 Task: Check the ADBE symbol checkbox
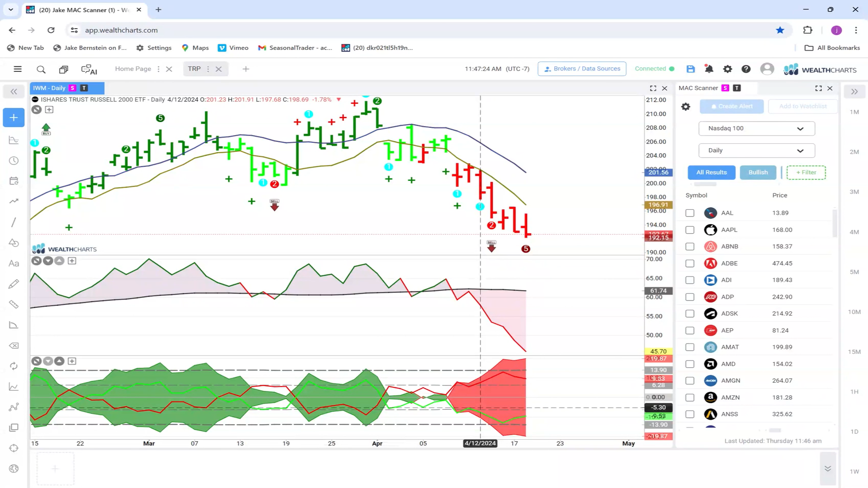(689, 263)
